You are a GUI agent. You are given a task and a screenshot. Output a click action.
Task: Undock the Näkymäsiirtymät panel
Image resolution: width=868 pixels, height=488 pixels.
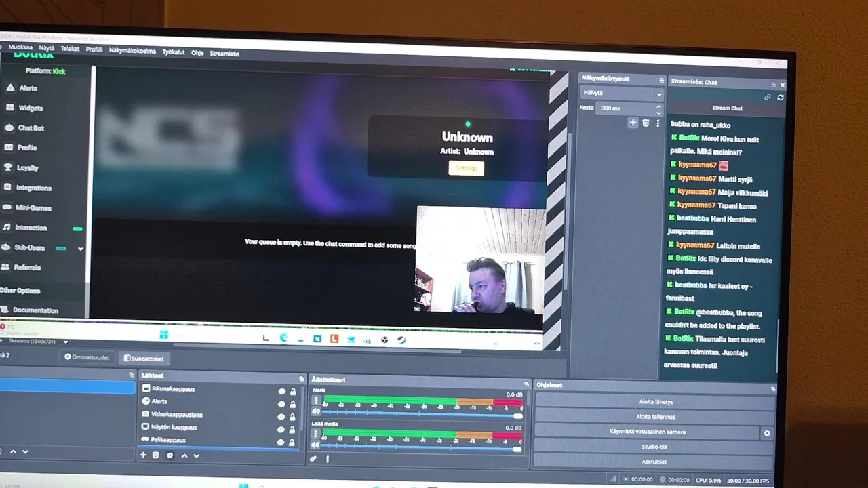click(660, 79)
